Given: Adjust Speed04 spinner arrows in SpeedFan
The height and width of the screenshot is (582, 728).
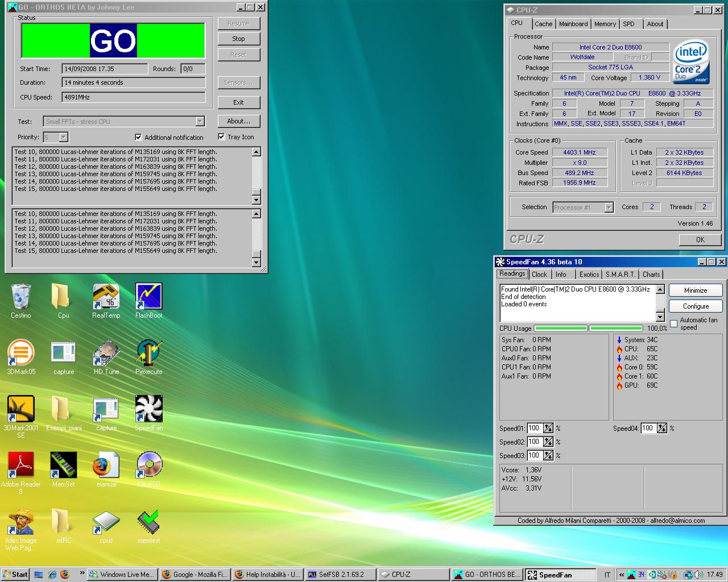Looking at the screenshot, I should tap(662, 428).
